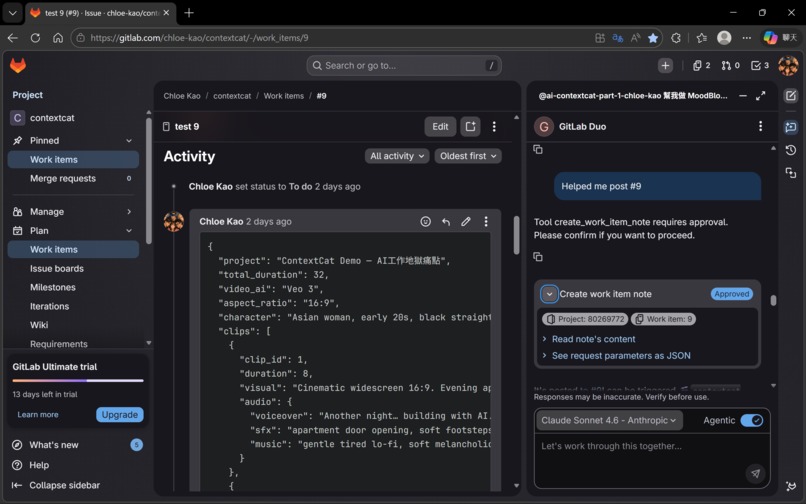Open test 9 more actions kebab menu
The image size is (806, 504).
pyautogui.click(x=494, y=127)
